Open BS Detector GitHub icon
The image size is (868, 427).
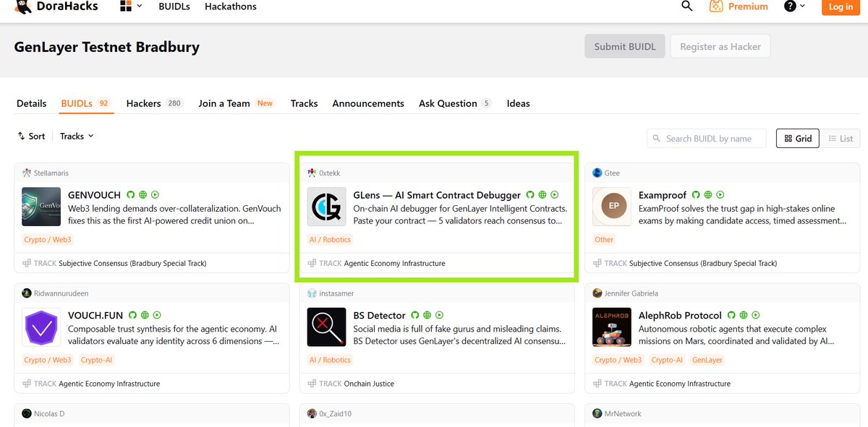click(415, 315)
